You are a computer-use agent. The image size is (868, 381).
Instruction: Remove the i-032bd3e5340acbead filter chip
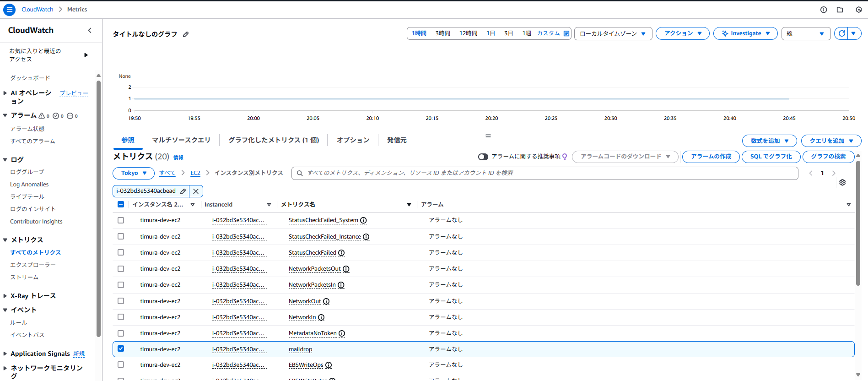[196, 191]
